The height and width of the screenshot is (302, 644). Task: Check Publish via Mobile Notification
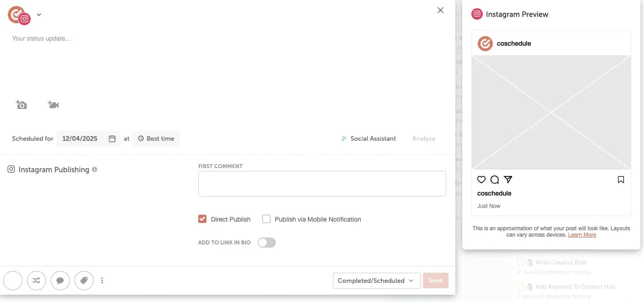pos(266,219)
